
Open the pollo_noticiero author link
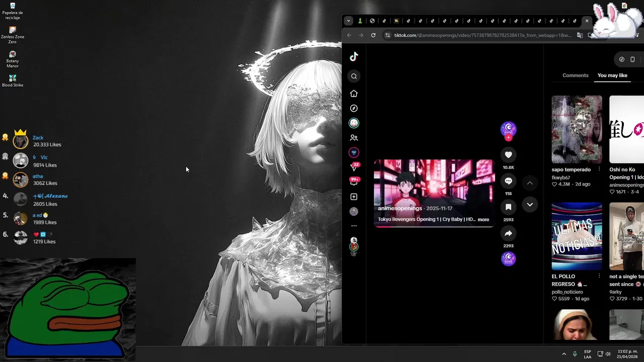[x=568, y=292]
